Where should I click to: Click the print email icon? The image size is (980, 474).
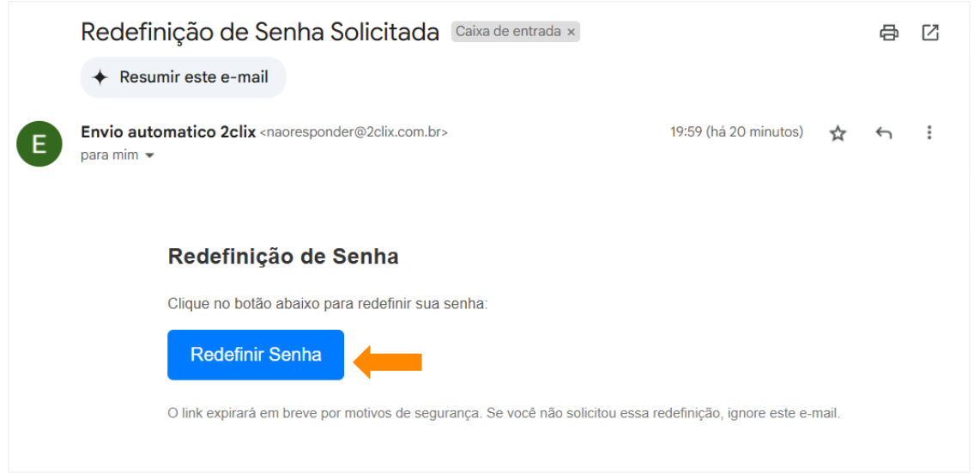pos(889,33)
